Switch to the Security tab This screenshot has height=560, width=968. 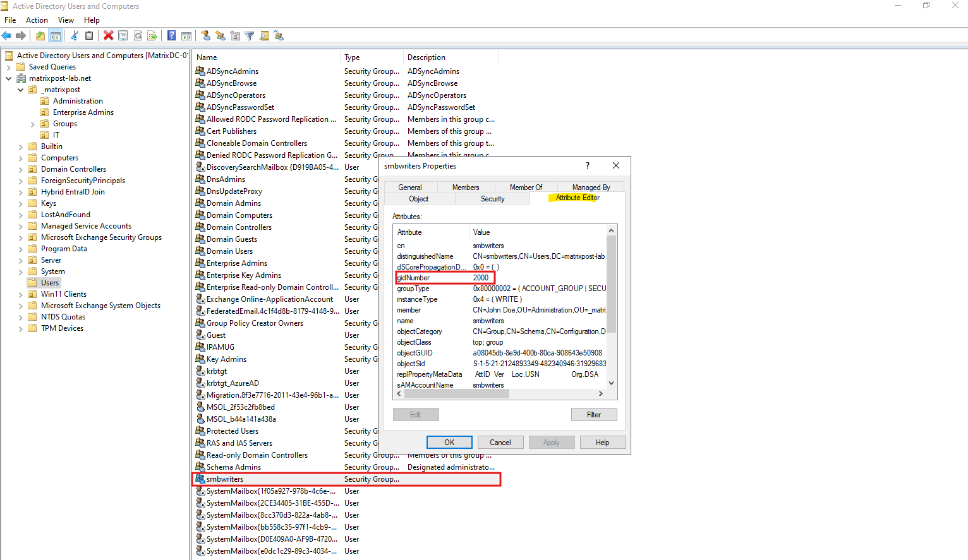492,199
